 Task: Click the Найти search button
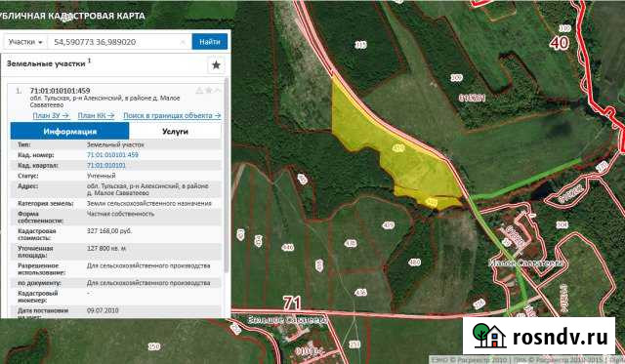[210, 42]
